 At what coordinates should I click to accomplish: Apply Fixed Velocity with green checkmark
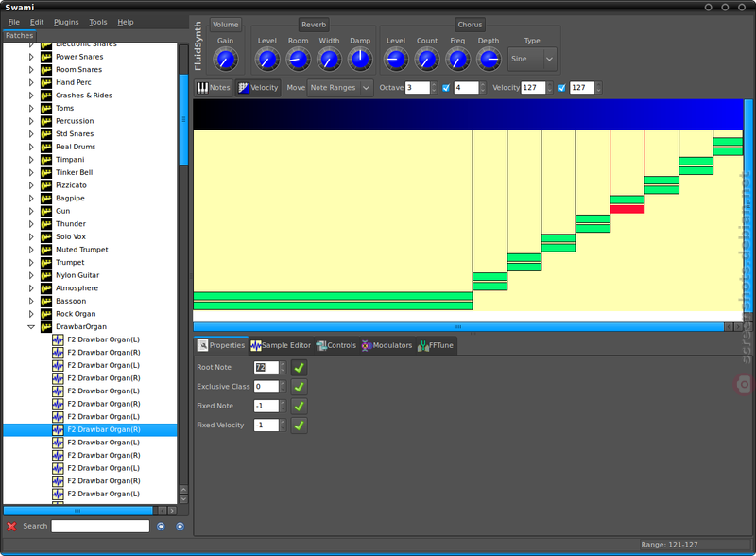coord(299,426)
